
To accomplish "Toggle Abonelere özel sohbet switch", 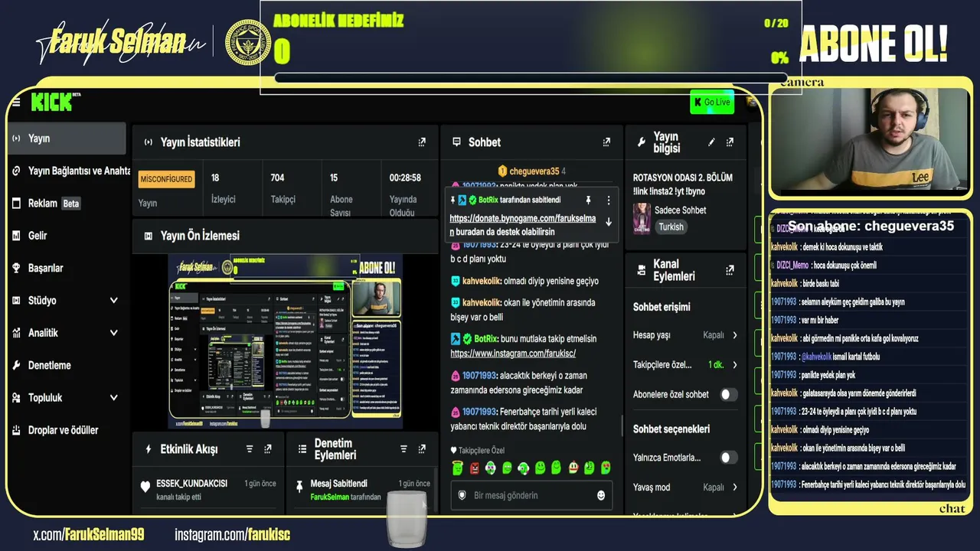I will 728,395.
